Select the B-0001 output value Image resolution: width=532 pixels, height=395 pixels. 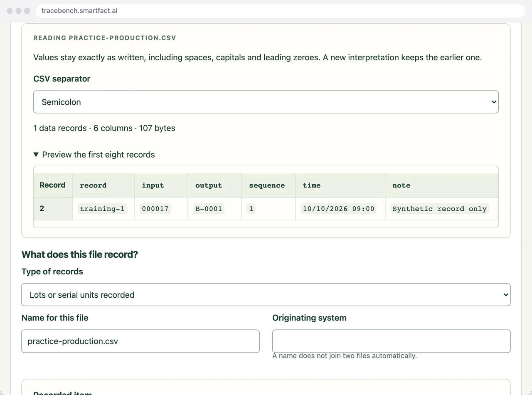[x=209, y=209]
